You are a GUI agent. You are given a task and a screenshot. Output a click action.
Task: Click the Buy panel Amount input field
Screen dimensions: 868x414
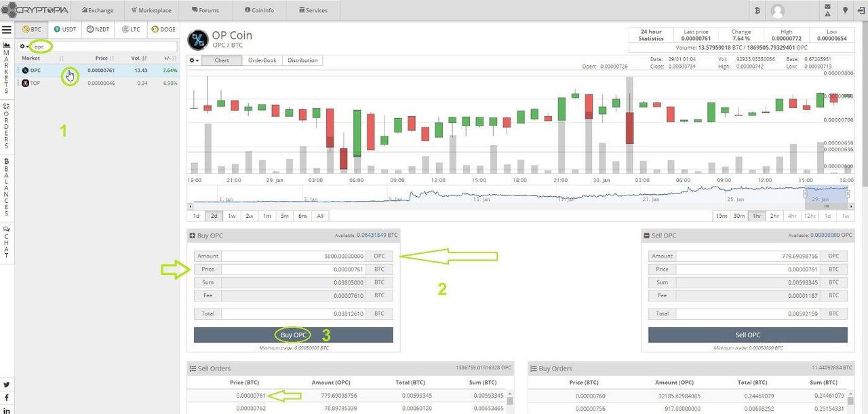click(294, 256)
